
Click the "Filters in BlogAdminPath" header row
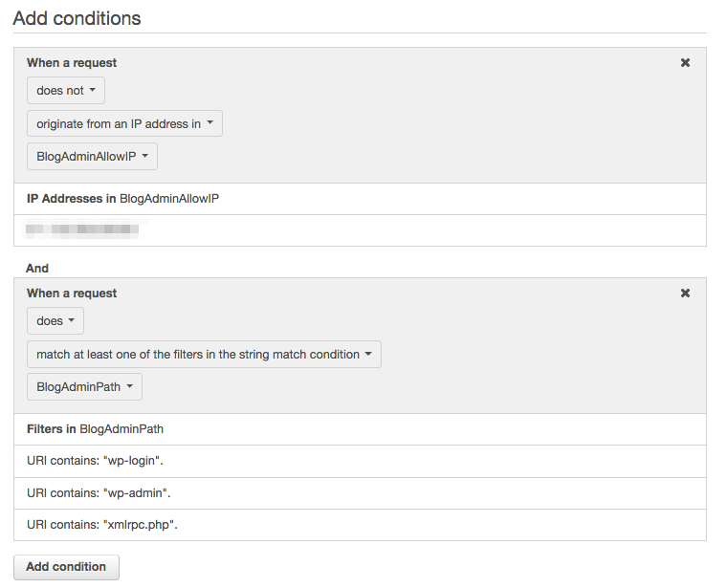point(360,429)
